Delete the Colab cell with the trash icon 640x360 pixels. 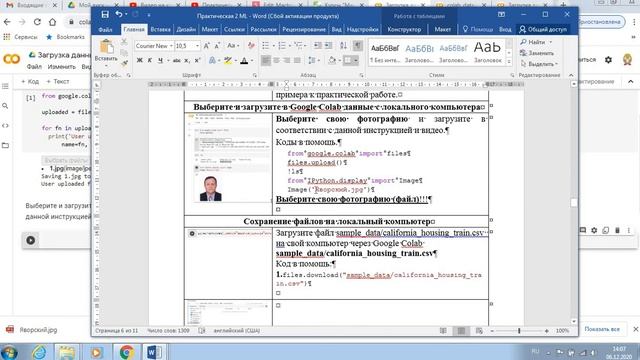tap(617, 230)
